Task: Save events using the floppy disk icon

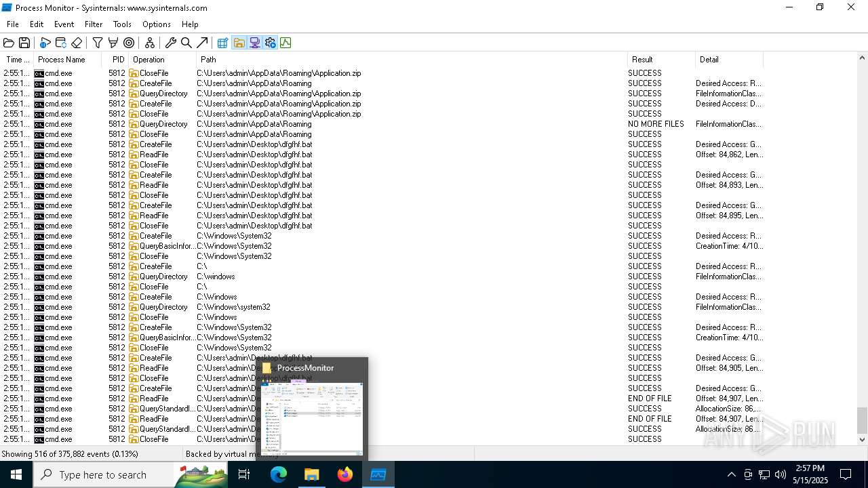Action: click(24, 43)
